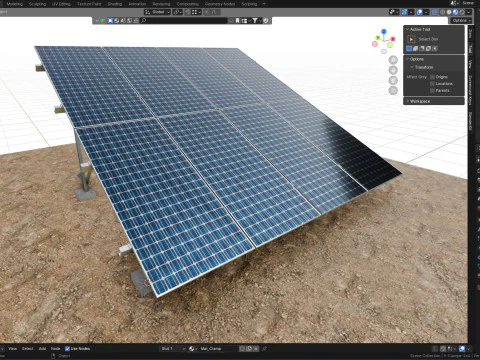The image size is (480, 360).
Task: Switch to the Shading workspace tab
Action: (115, 4)
